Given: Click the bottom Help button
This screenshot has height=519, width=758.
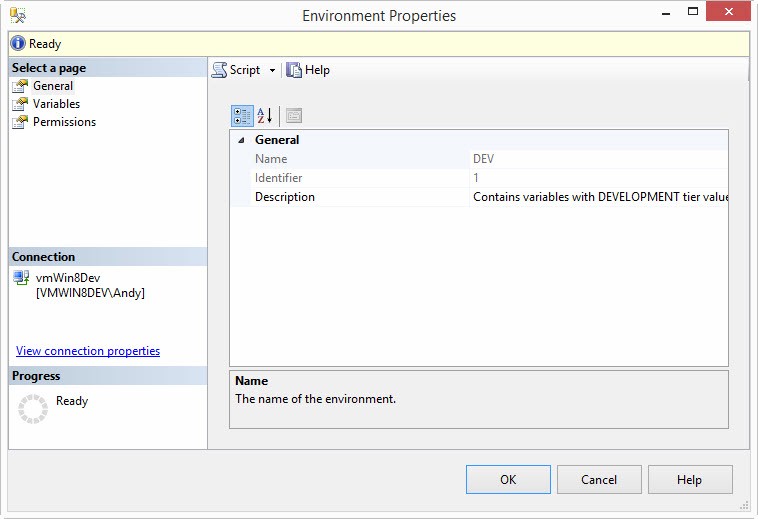Looking at the screenshot, I should point(689,480).
